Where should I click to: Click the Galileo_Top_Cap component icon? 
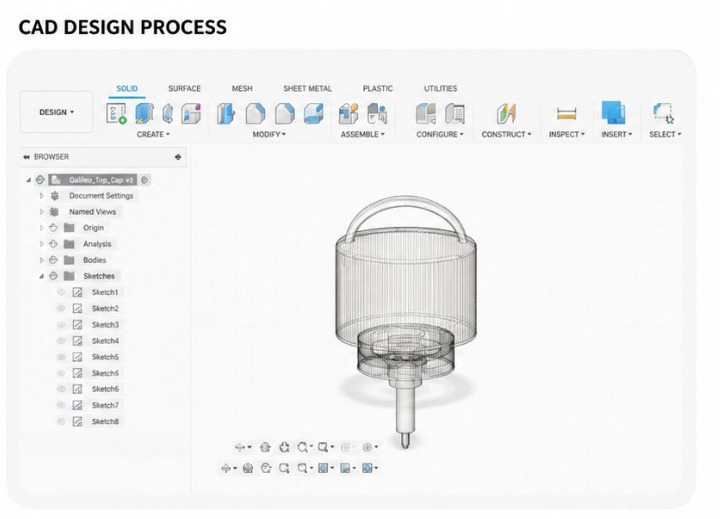coord(56,180)
